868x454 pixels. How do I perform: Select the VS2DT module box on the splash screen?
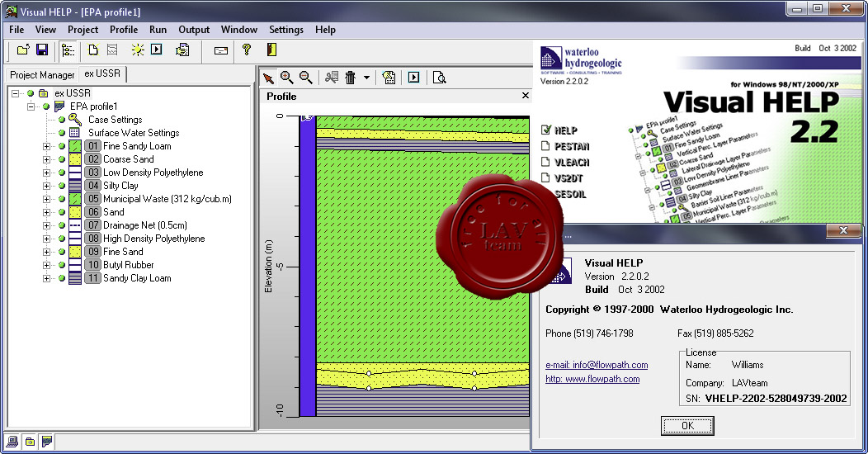[546, 177]
